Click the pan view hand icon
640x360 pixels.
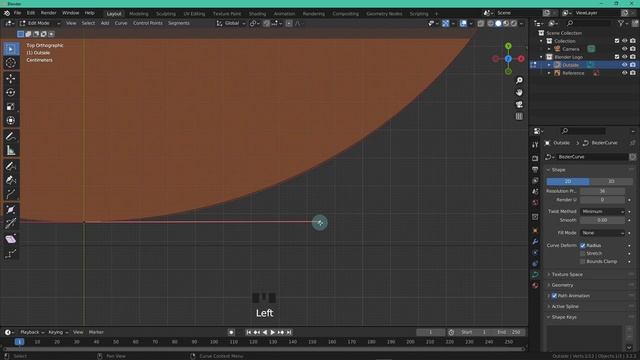tap(519, 93)
